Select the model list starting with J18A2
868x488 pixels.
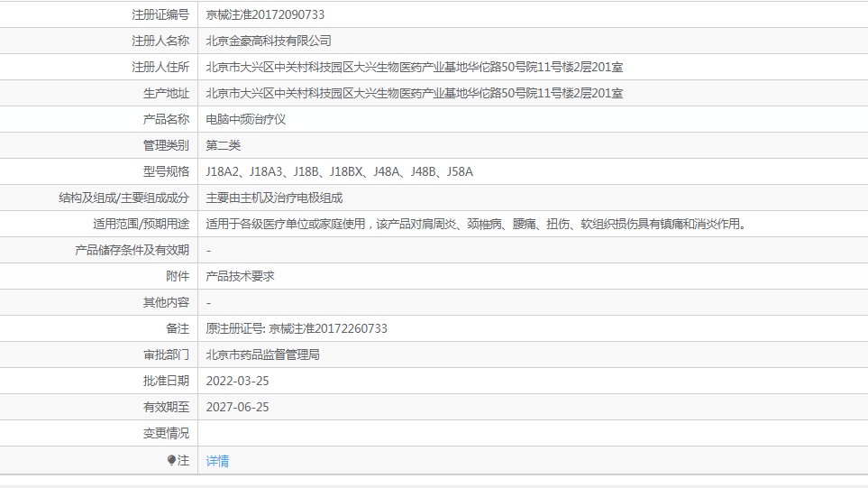[x=339, y=171]
